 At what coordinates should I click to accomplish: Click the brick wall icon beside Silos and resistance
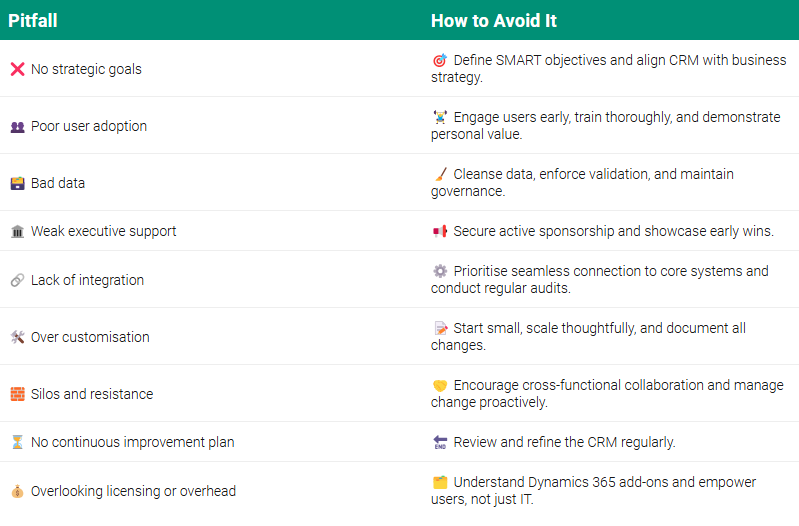tap(17, 394)
